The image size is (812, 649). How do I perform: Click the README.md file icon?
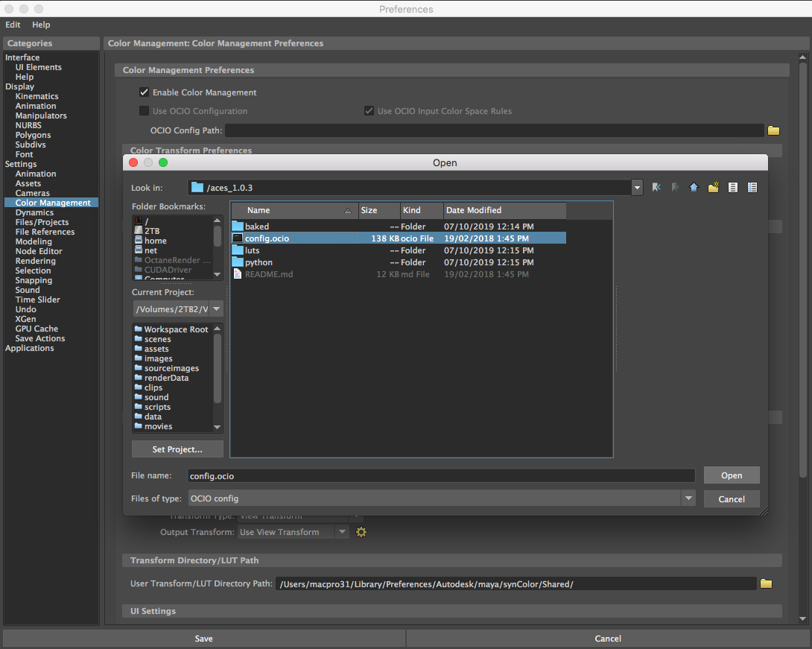[238, 274]
